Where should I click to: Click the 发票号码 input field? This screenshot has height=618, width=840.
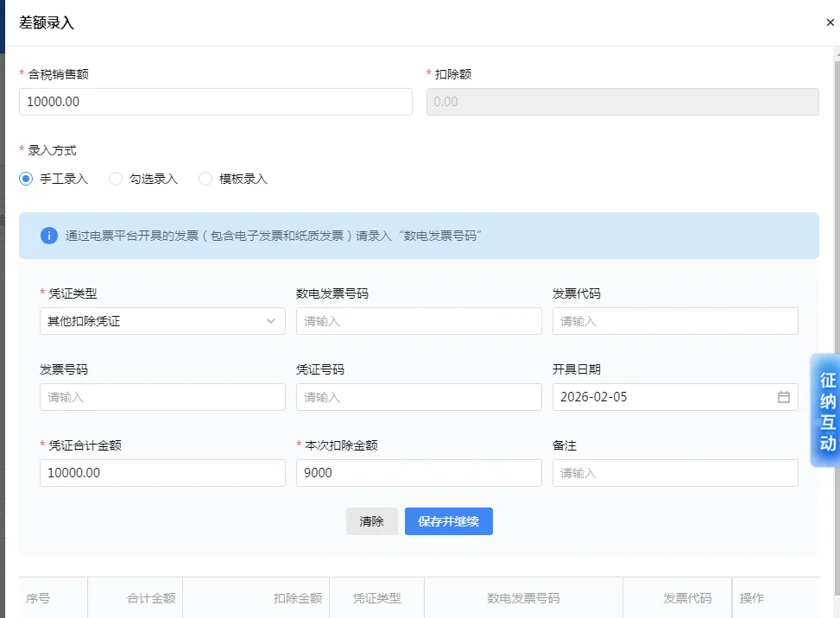[162, 397]
